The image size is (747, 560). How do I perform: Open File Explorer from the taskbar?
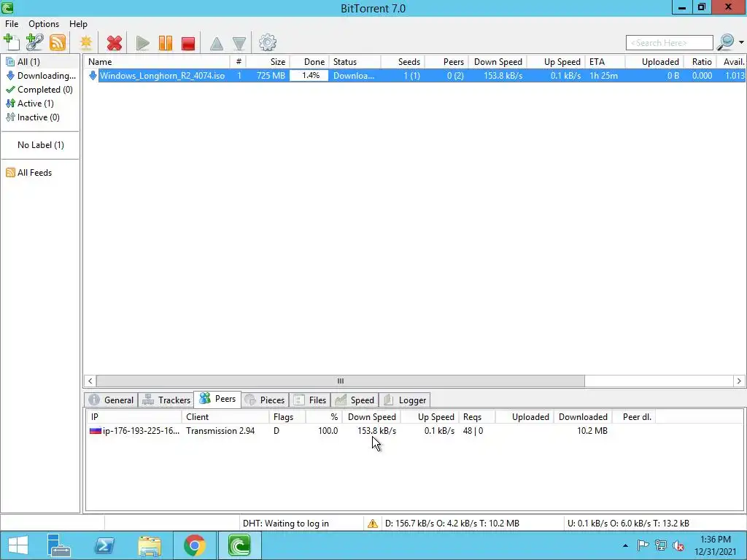click(x=149, y=545)
